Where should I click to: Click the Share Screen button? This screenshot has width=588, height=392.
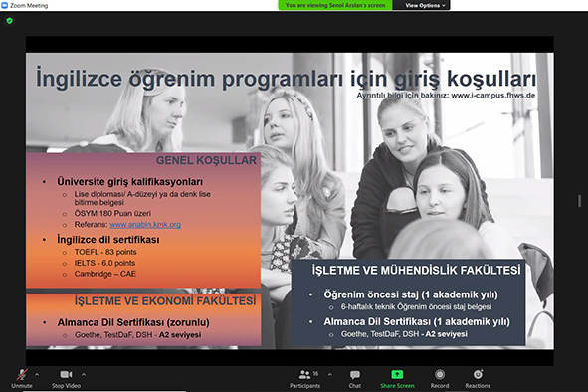[x=397, y=378]
